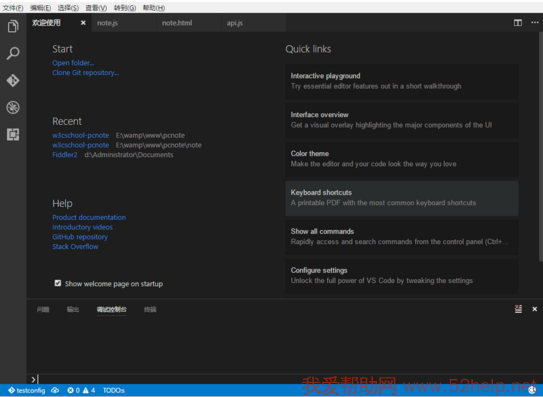Viewport: 543px width, 397px height.
Task: Open the 帮助(H) menu
Action: [x=154, y=8]
